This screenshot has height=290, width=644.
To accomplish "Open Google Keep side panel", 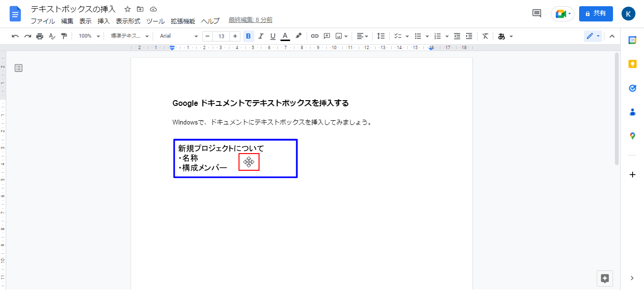I will click(x=633, y=64).
